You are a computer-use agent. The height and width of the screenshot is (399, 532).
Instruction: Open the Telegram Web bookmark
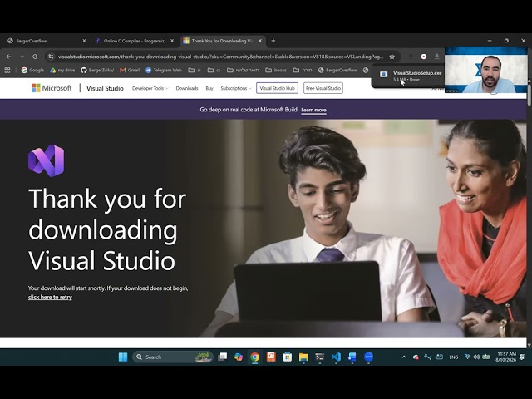(164, 70)
